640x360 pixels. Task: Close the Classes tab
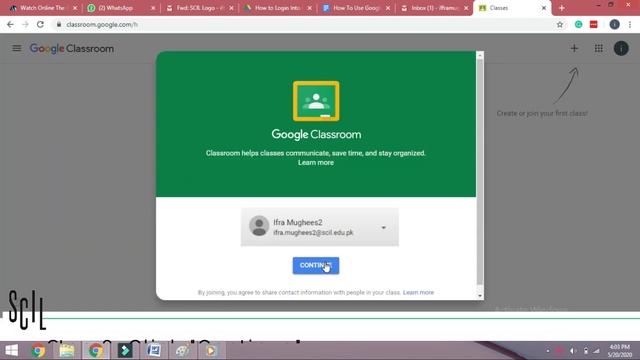pos(544,8)
